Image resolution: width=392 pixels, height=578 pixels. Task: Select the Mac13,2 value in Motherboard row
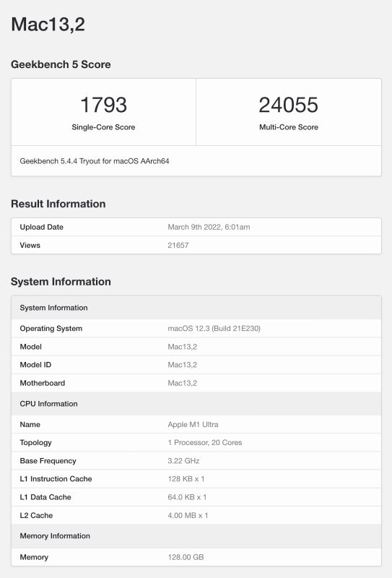[x=183, y=384]
